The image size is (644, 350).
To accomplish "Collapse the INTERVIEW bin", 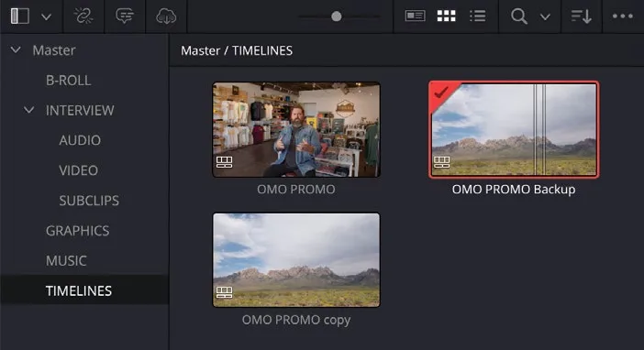I will [x=28, y=110].
